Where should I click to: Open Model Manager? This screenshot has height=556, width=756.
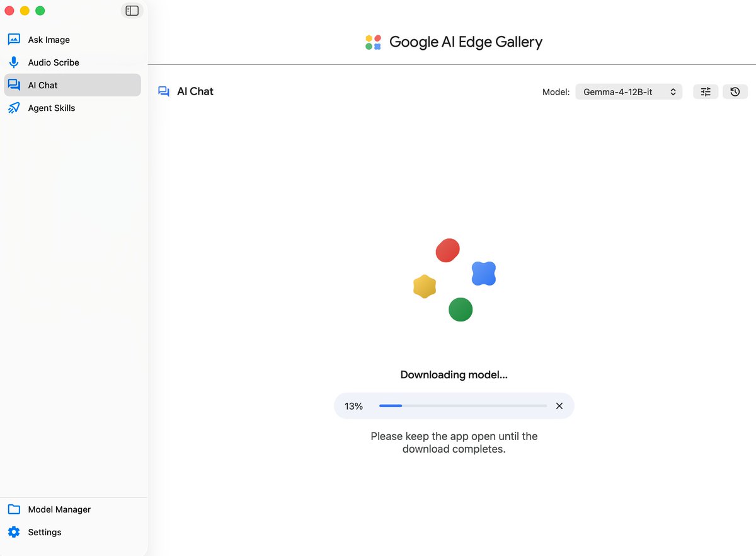click(x=72, y=509)
